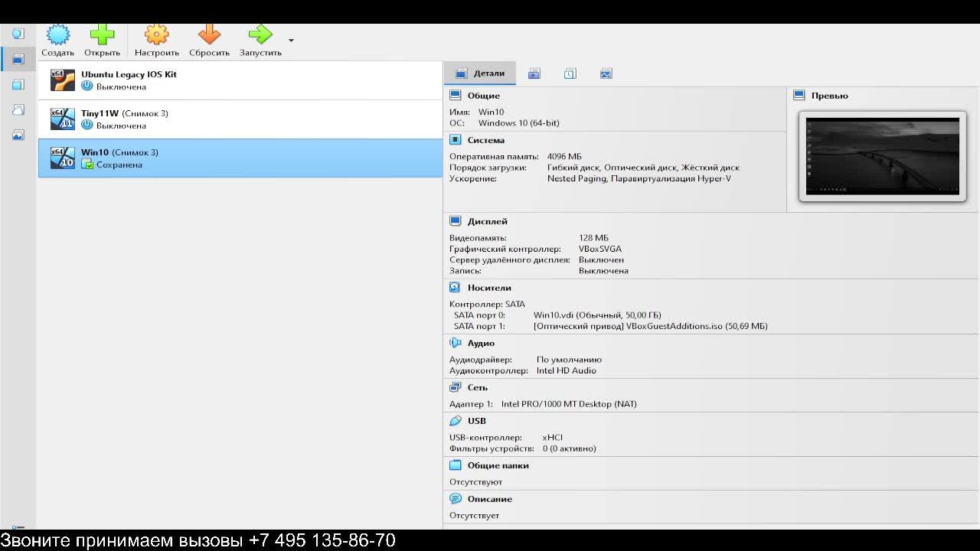Click the power-off state icon under Ubuntu Legacy

click(87, 86)
